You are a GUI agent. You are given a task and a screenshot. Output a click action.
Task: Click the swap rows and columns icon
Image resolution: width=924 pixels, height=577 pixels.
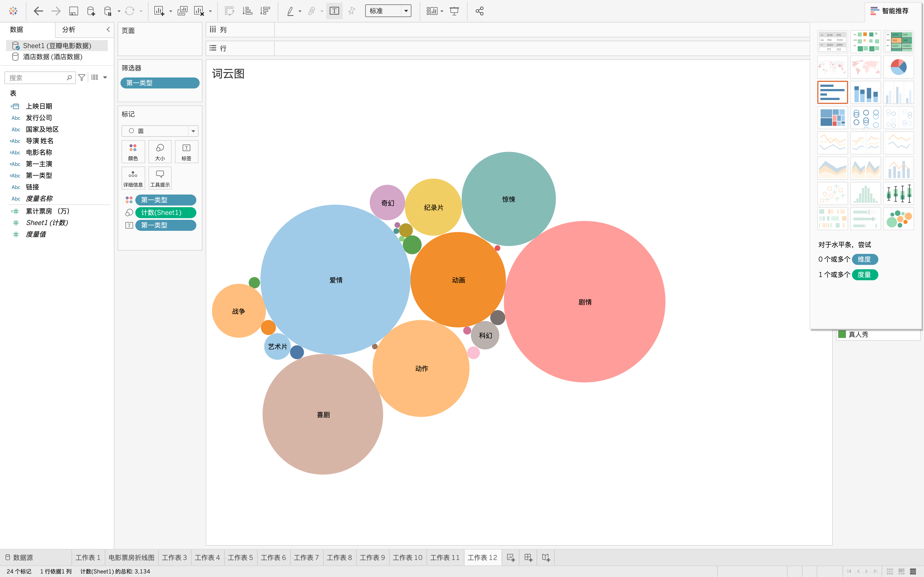[x=229, y=11]
